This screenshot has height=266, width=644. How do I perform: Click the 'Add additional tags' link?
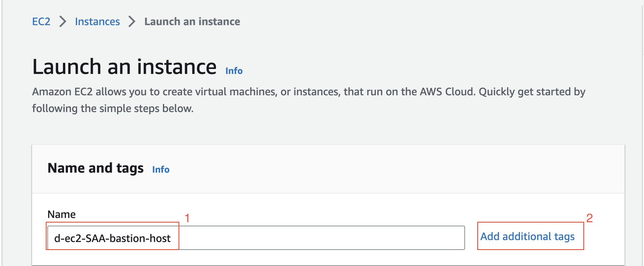click(x=527, y=237)
